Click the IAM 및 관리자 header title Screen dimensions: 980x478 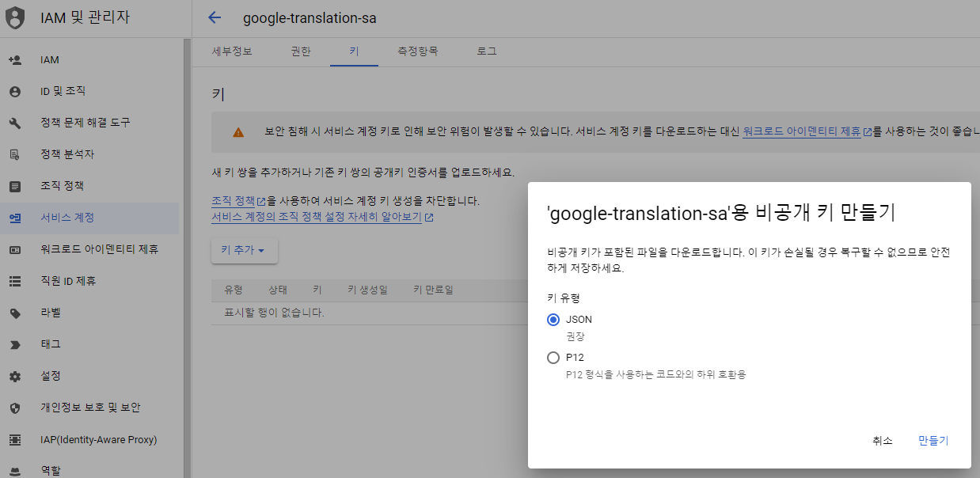pyautogui.click(x=85, y=17)
